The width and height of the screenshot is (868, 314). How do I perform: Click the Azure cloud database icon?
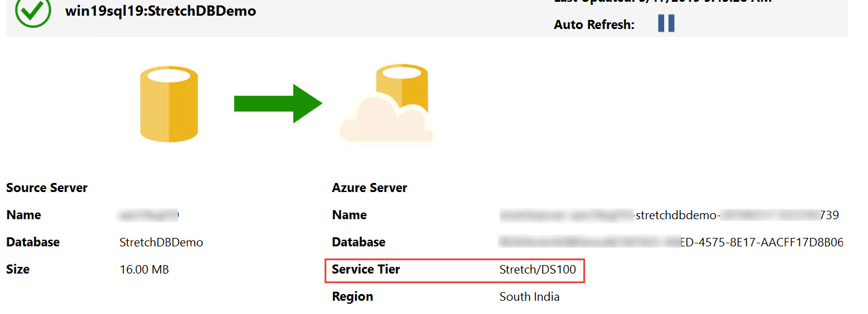click(386, 104)
